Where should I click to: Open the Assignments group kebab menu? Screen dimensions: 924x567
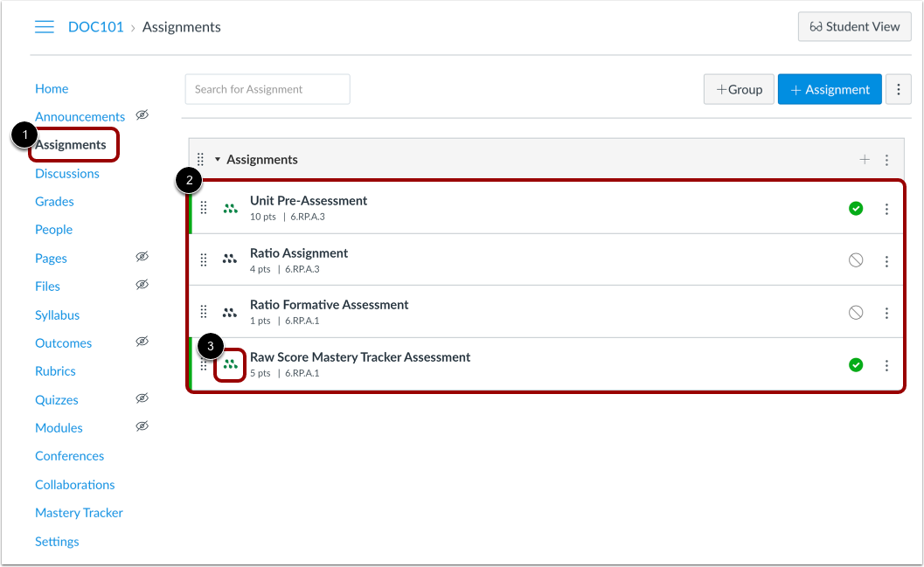click(x=887, y=159)
